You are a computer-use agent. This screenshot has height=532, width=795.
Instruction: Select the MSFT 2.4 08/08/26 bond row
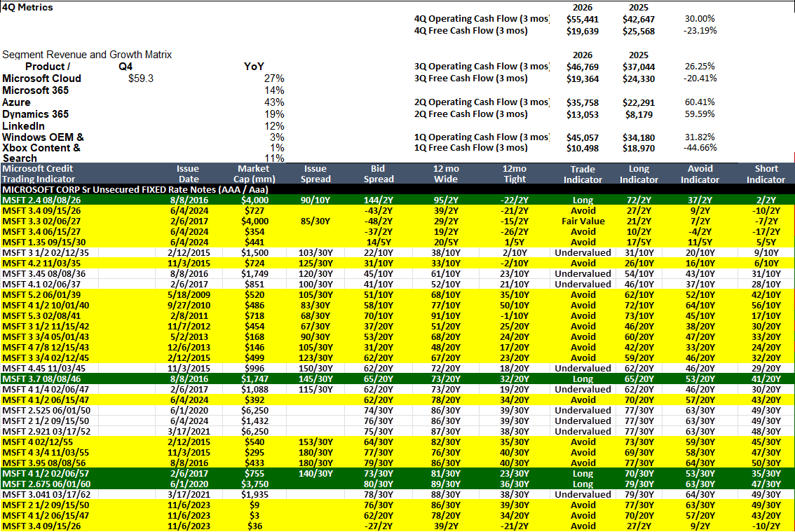(x=397, y=200)
